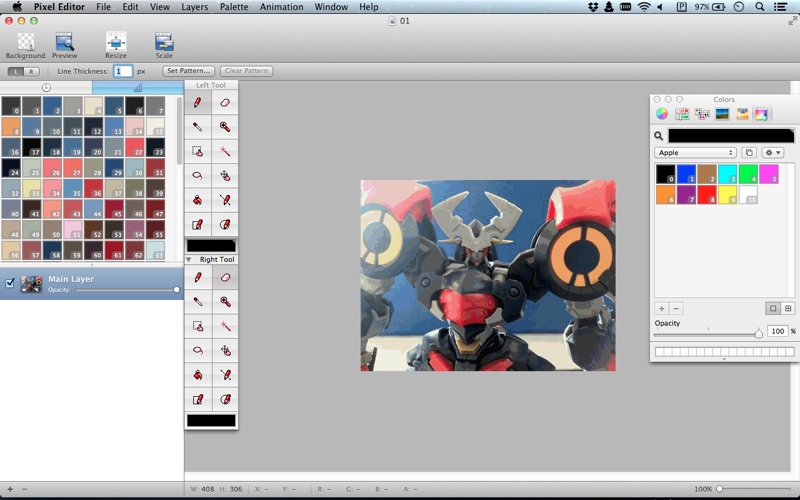Image resolution: width=800 pixels, height=500 pixels.
Task: Collapse the Right Tool section triangle
Action: tap(189, 260)
